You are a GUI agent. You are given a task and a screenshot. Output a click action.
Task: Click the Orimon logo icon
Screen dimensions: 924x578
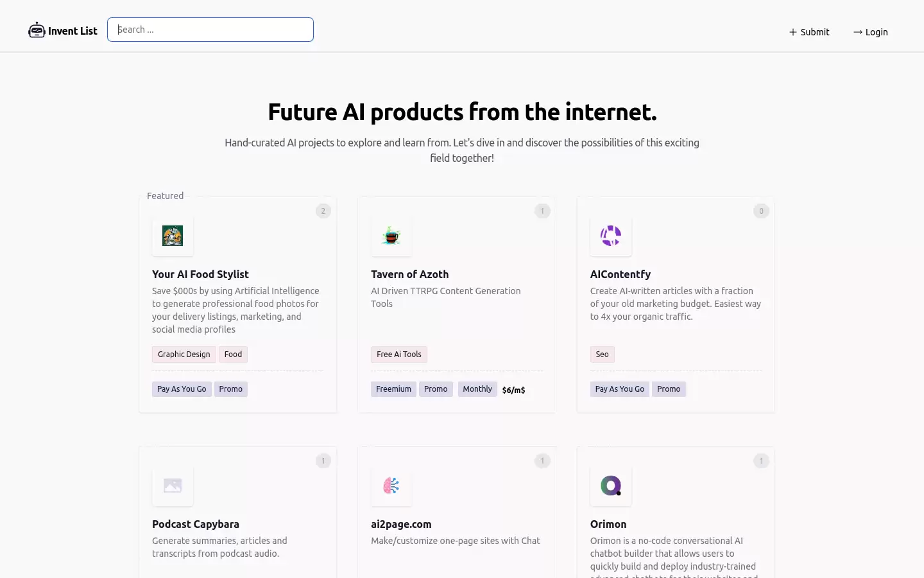click(610, 486)
